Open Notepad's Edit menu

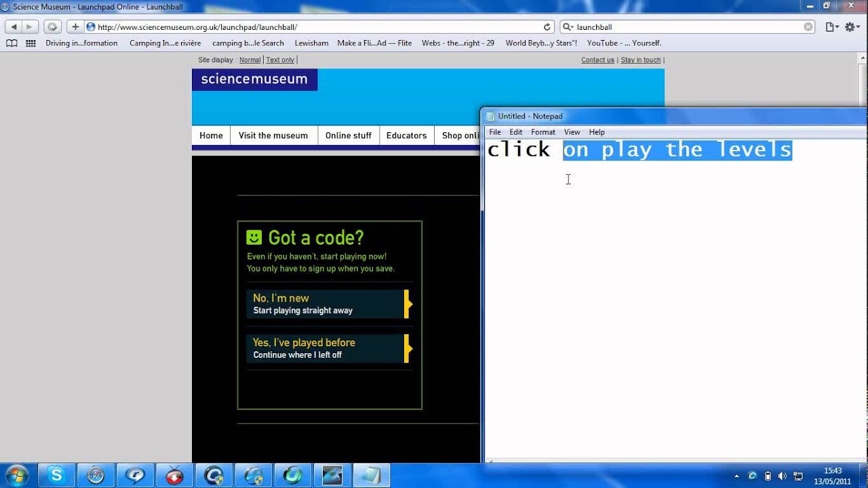click(516, 132)
